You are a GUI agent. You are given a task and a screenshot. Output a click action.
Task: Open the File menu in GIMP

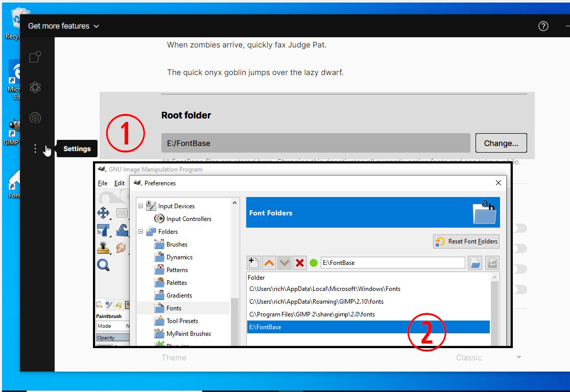point(103,183)
